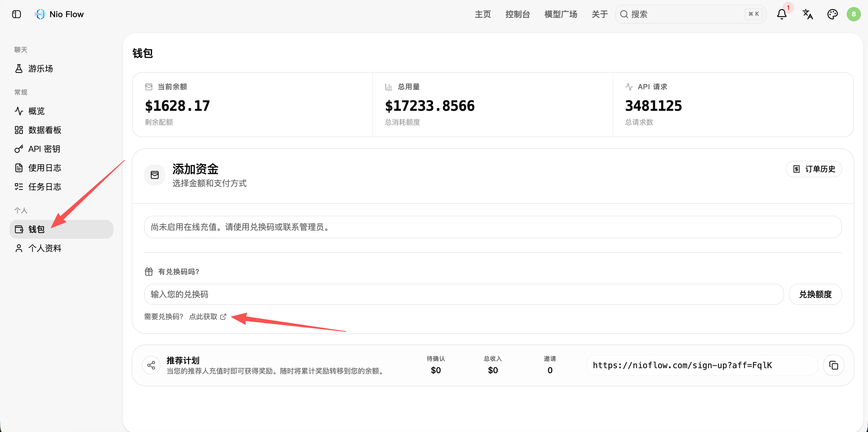Viewport: 868px width, 432px height.
Task: Click the share icon beside 推荐计划
Action: tap(151, 365)
